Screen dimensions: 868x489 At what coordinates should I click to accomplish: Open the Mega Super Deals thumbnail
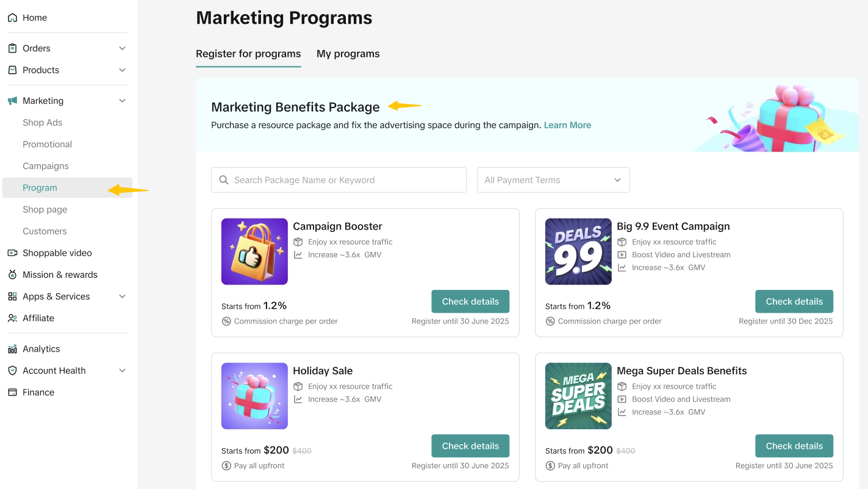click(578, 396)
